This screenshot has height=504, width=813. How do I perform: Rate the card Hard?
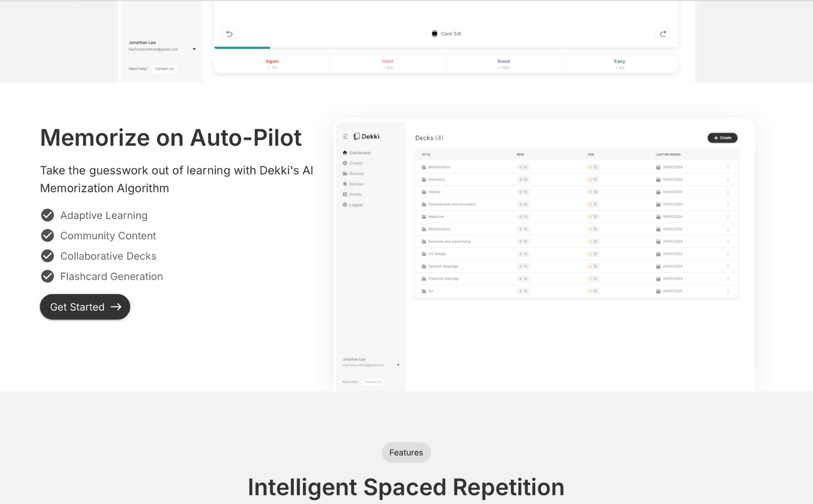[388, 64]
